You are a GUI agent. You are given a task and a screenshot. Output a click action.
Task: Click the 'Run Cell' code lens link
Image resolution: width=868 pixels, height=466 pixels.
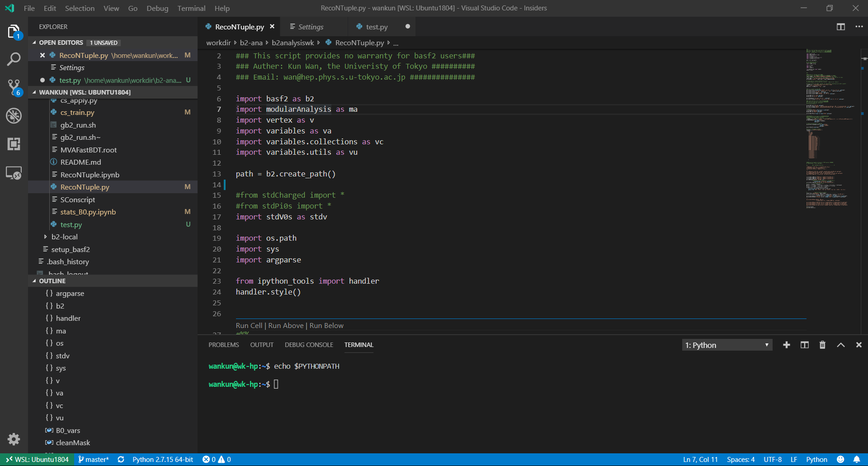point(249,325)
